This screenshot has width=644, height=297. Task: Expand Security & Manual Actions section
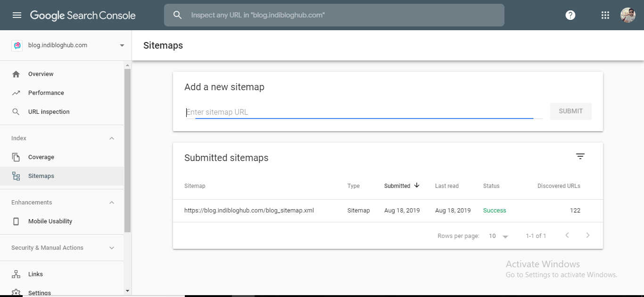(x=112, y=248)
